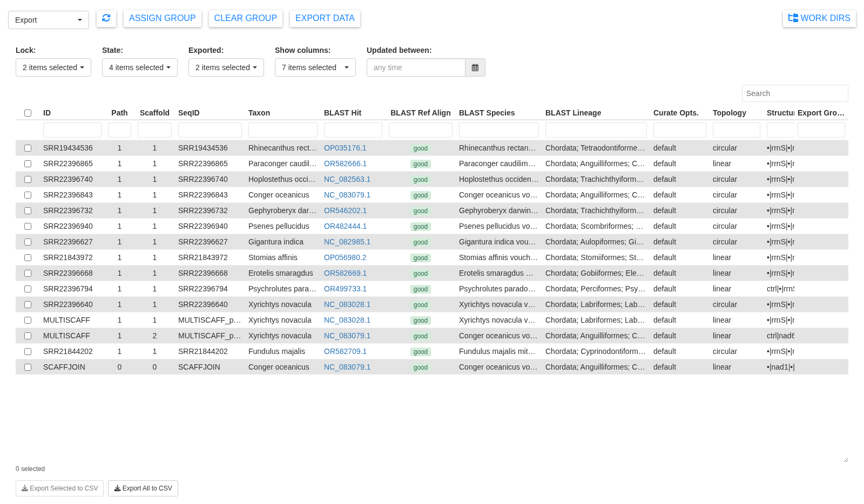Viewport: 864px width, 504px height.
Task: Click the Updated between date field
Action: click(416, 67)
